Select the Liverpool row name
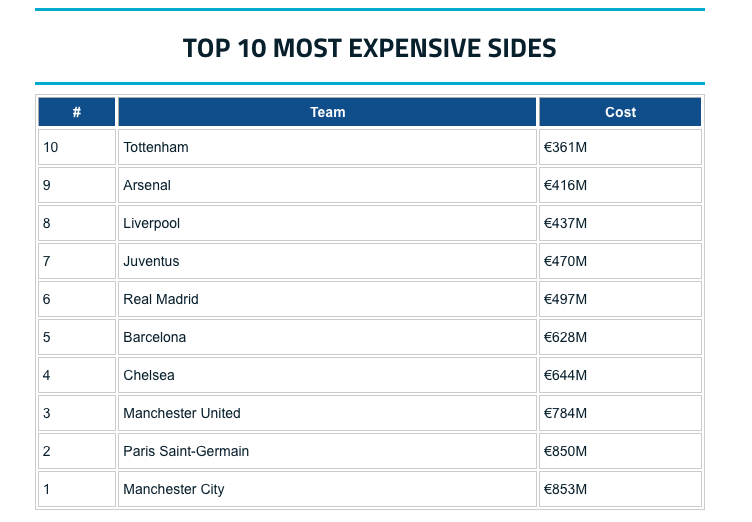The height and width of the screenshot is (522, 752). [152, 223]
